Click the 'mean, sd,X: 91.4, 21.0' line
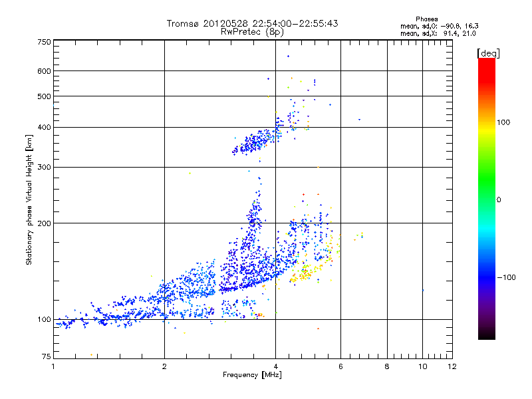 tap(438, 33)
